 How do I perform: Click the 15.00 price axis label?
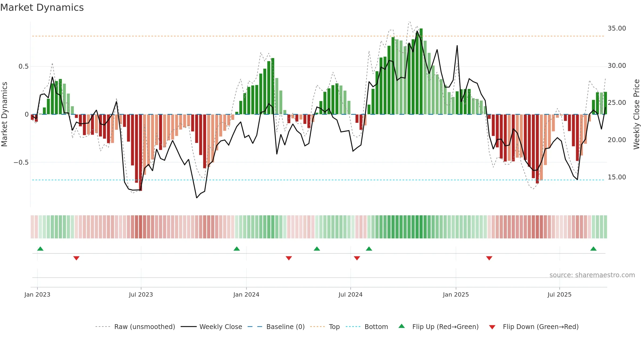[x=617, y=177]
